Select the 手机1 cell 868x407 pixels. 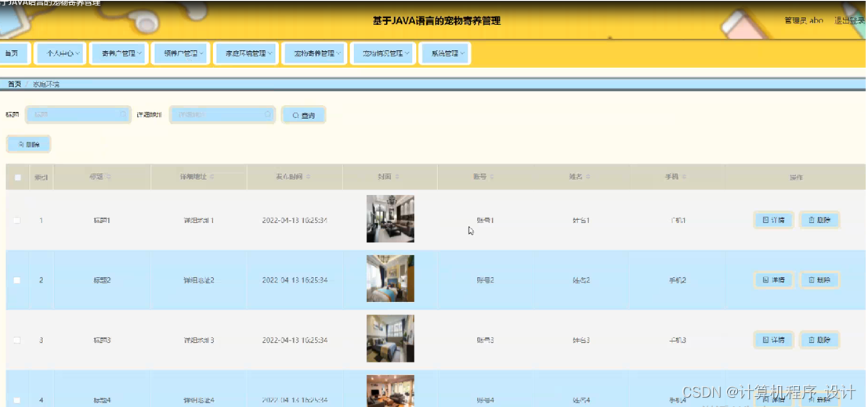[678, 220]
